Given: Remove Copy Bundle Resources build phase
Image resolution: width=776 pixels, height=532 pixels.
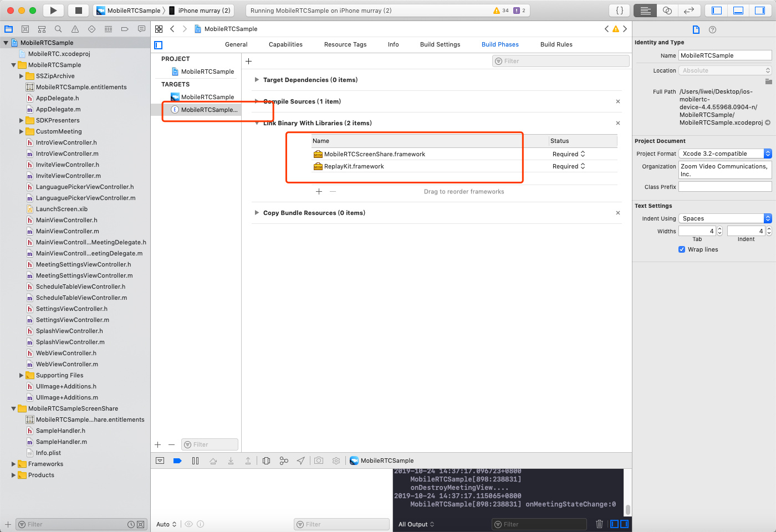Looking at the screenshot, I should click(x=618, y=213).
